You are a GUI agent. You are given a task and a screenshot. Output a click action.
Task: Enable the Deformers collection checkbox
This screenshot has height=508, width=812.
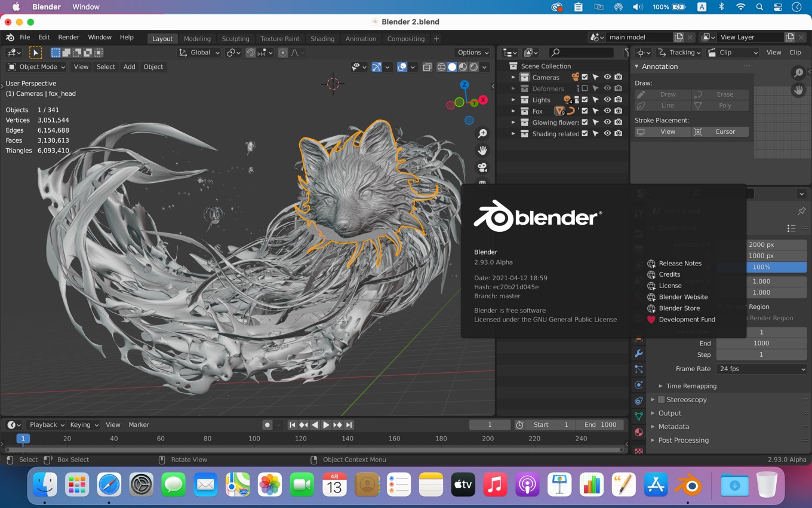pos(585,88)
